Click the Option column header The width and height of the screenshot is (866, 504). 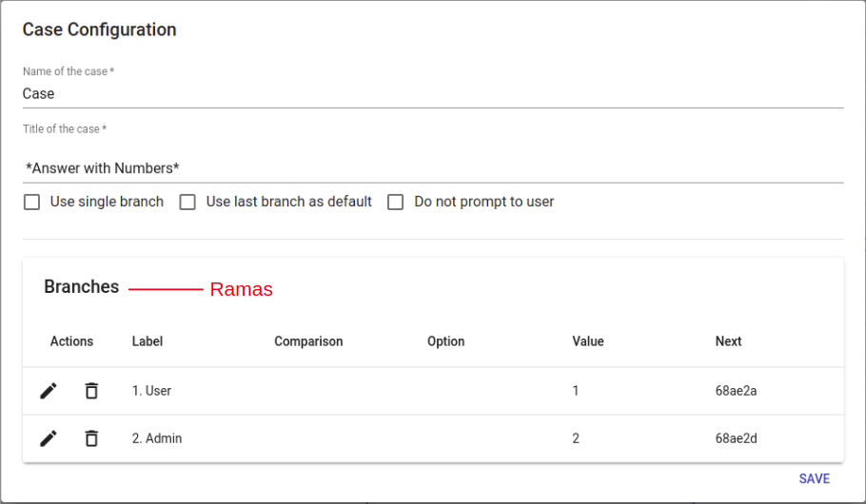click(x=445, y=341)
